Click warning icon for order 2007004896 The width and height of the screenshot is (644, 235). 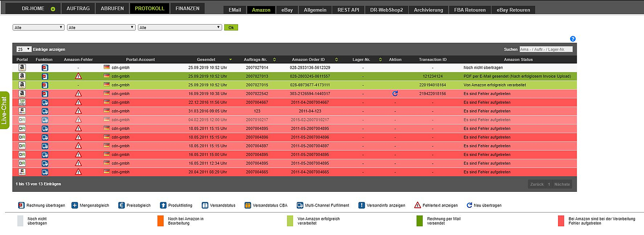coord(78,137)
